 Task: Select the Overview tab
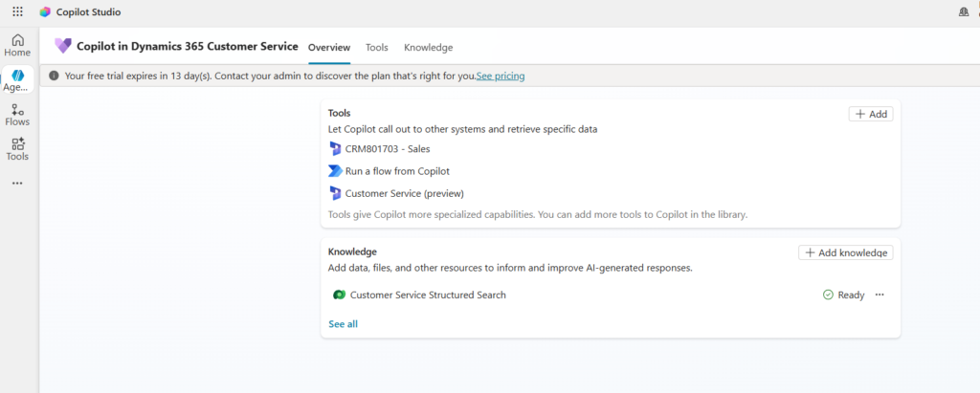click(329, 48)
